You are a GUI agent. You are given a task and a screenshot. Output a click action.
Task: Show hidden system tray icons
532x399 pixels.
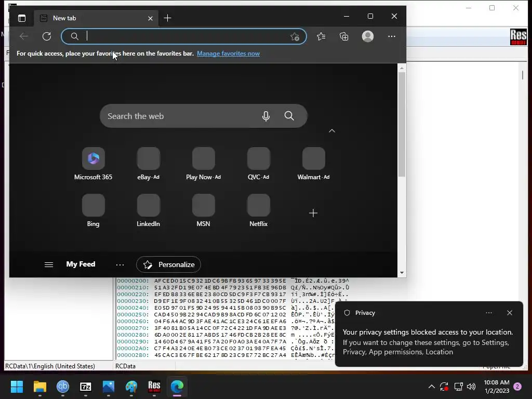[432, 387]
